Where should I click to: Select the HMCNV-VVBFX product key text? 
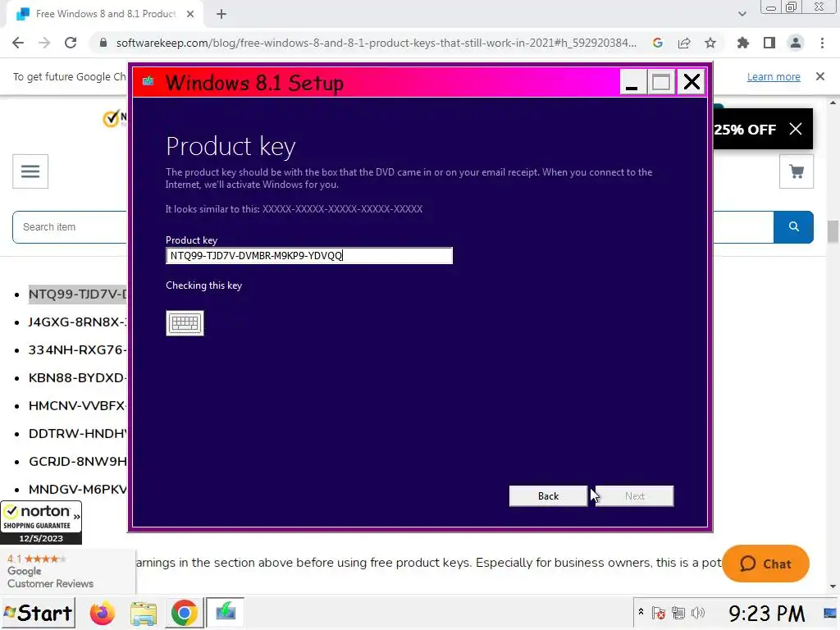pyautogui.click(x=78, y=405)
